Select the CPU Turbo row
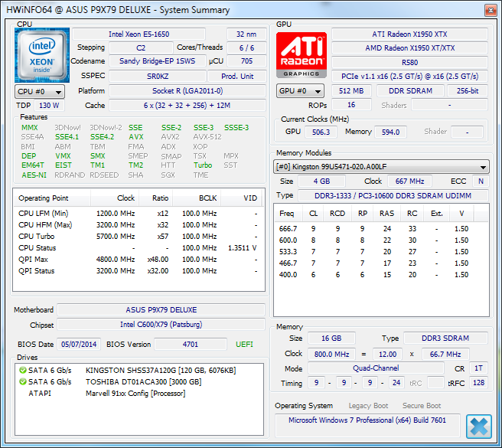502x448 pixels. [x=139, y=237]
